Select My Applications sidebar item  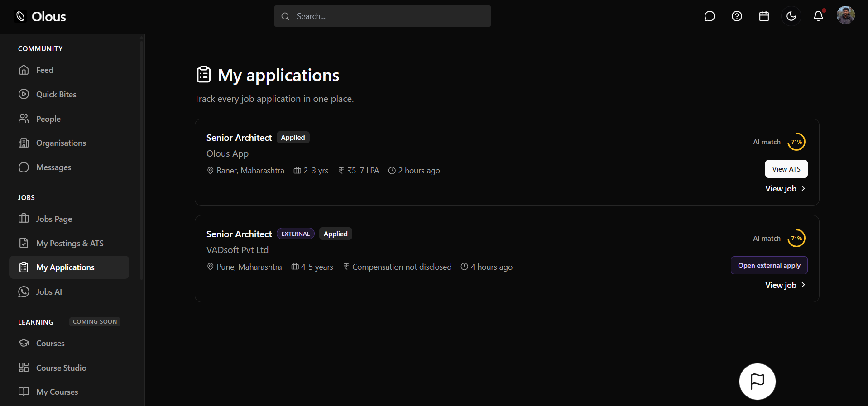point(69,267)
